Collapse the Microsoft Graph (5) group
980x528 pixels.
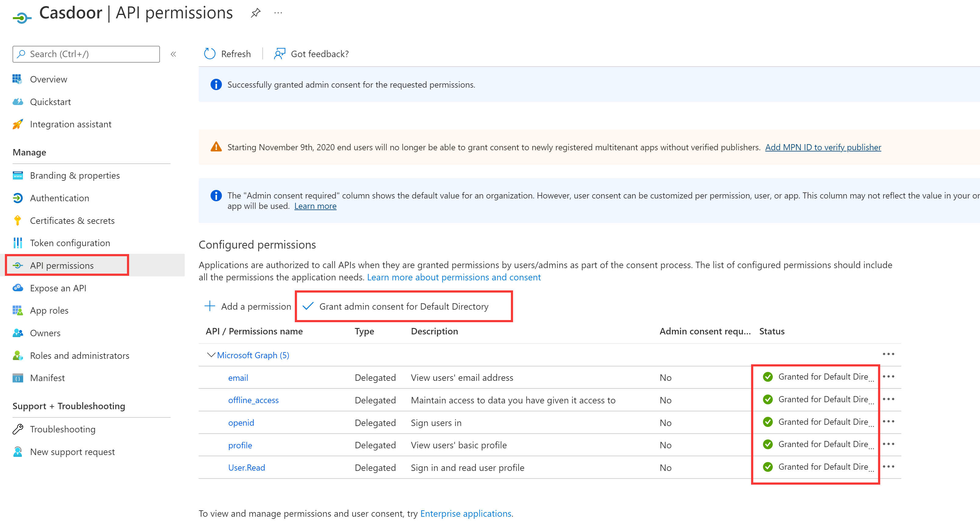[x=211, y=355]
